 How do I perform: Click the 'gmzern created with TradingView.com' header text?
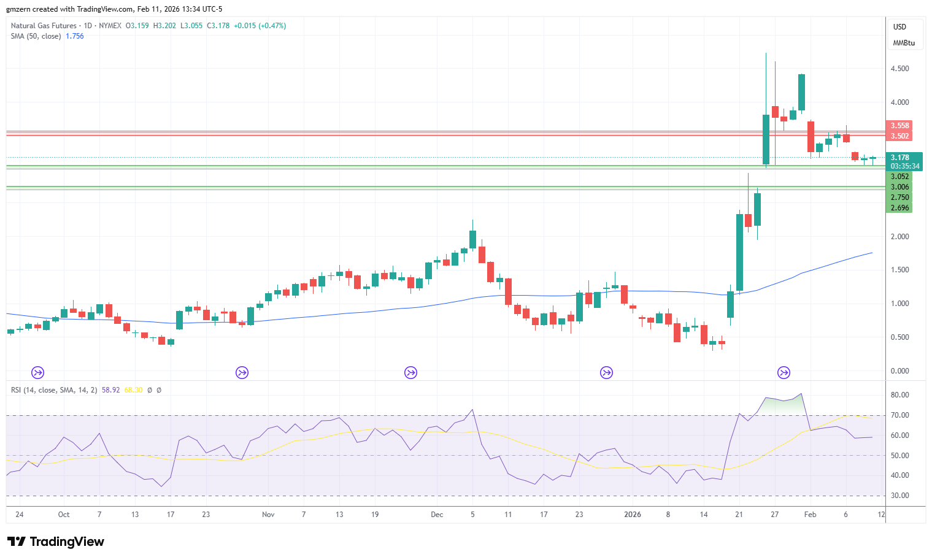(x=70, y=9)
